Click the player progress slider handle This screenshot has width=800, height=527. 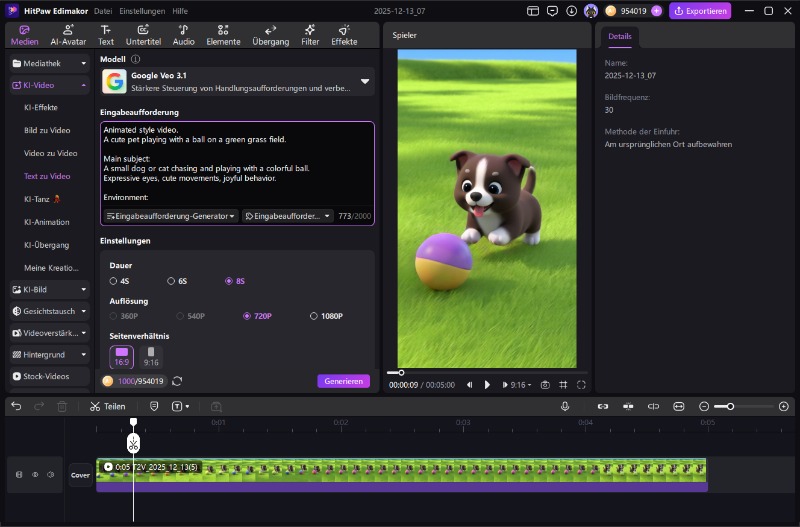coord(401,373)
